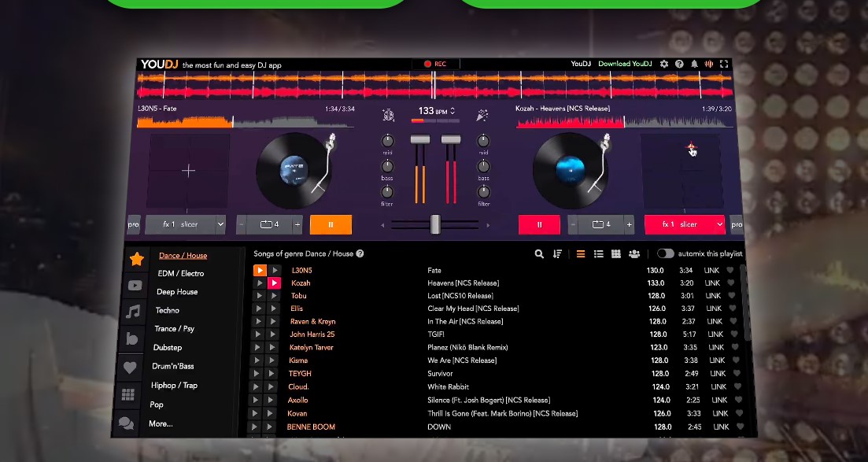The width and height of the screenshot is (868, 462).
Task: Click the left deck filter knob
Action: coord(387,192)
